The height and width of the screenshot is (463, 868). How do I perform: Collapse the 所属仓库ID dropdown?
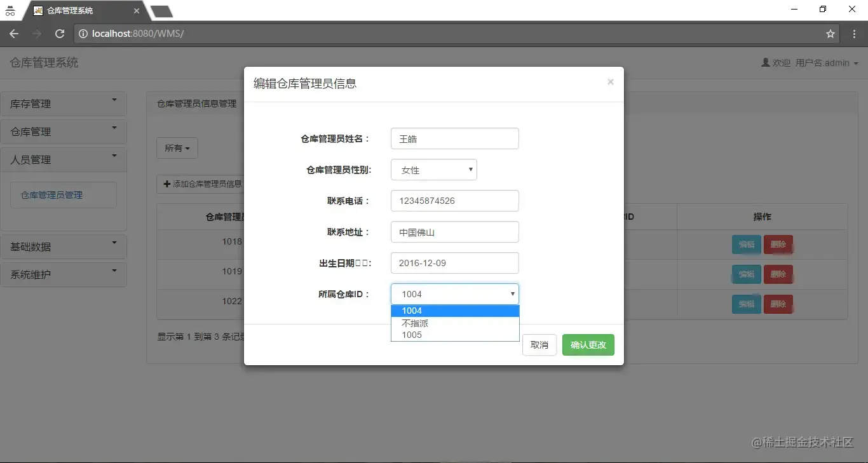(455, 294)
